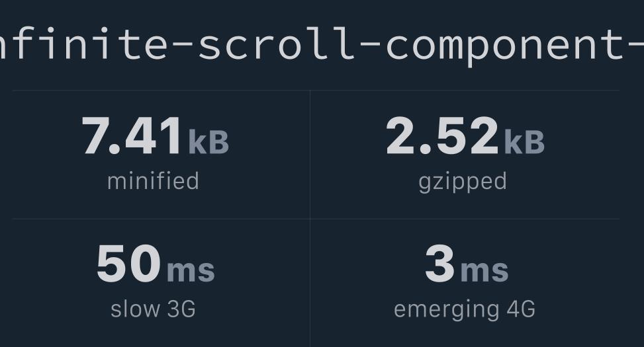This screenshot has height=347, width=644.
Task: Click the vertical divider between 3G and 4G
Action: click(x=310, y=283)
